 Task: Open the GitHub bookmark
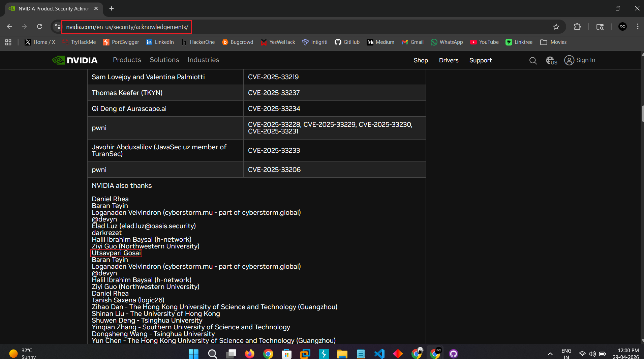347,42
